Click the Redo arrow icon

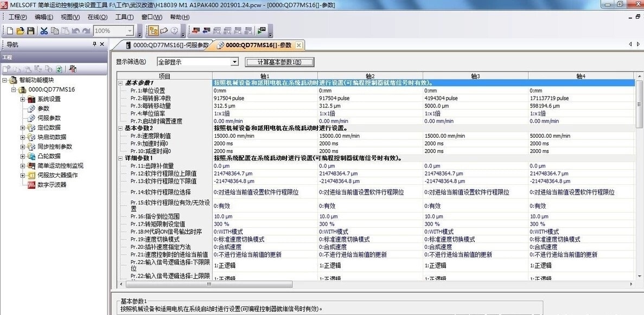[x=86, y=31]
